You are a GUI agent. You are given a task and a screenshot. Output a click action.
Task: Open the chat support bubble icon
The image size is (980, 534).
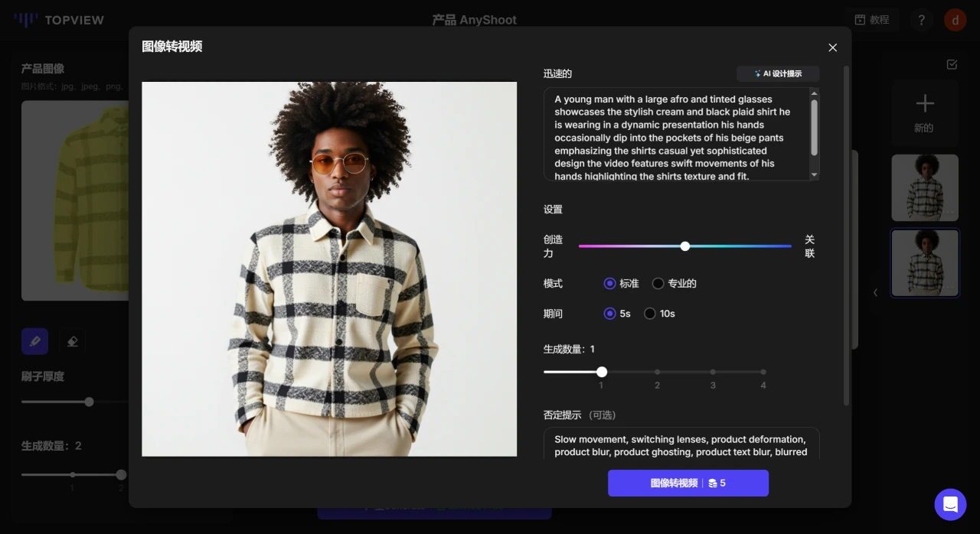[x=950, y=504]
